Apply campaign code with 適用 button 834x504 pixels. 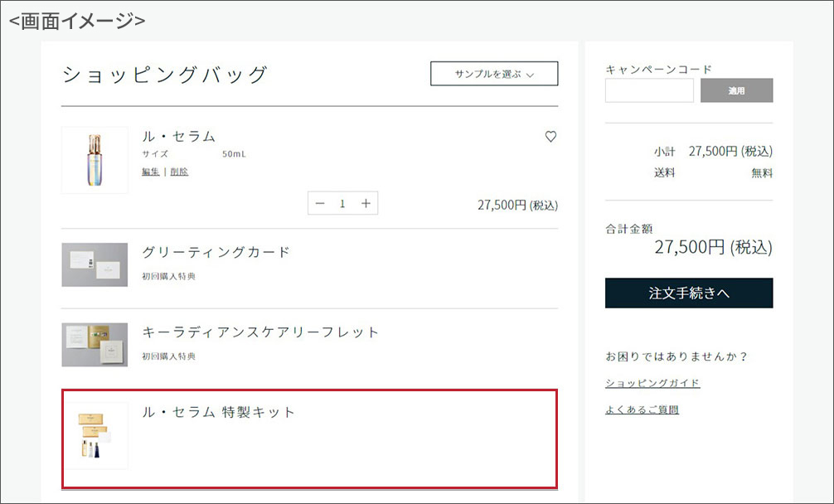point(737,90)
